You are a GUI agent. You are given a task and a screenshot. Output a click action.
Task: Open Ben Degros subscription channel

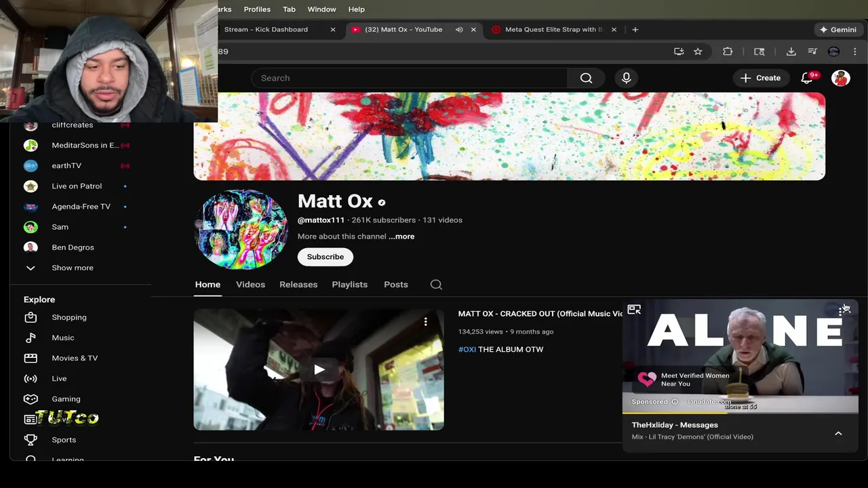(x=73, y=247)
